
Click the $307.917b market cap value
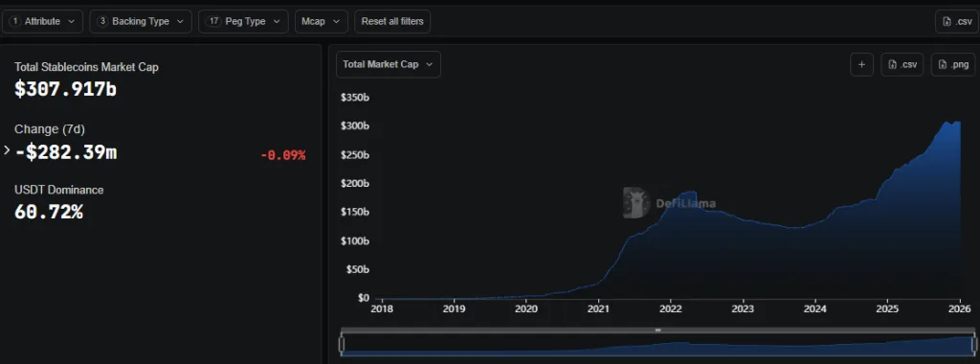66,89
